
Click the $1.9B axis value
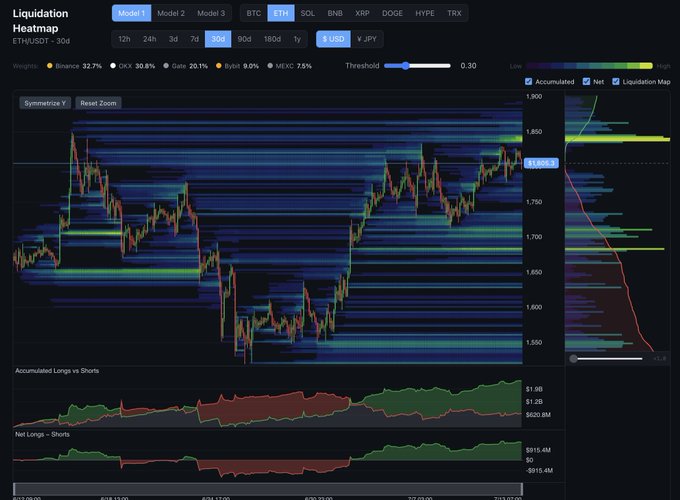[534, 389]
